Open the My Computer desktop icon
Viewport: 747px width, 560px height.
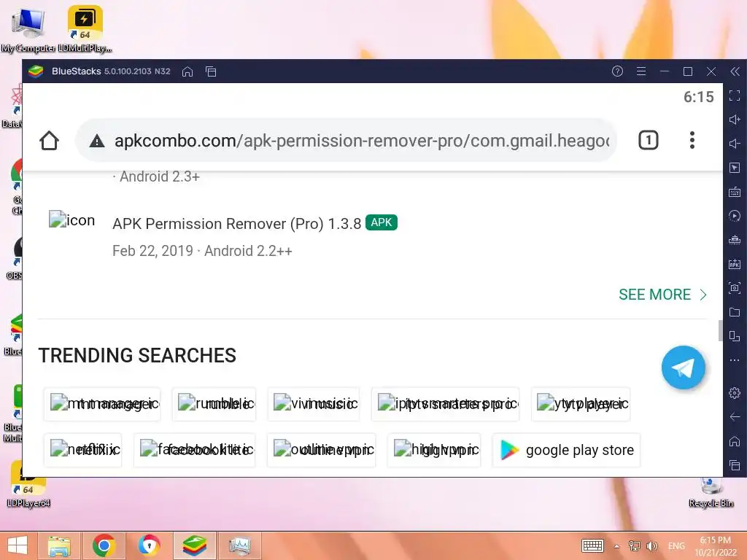tap(28, 29)
